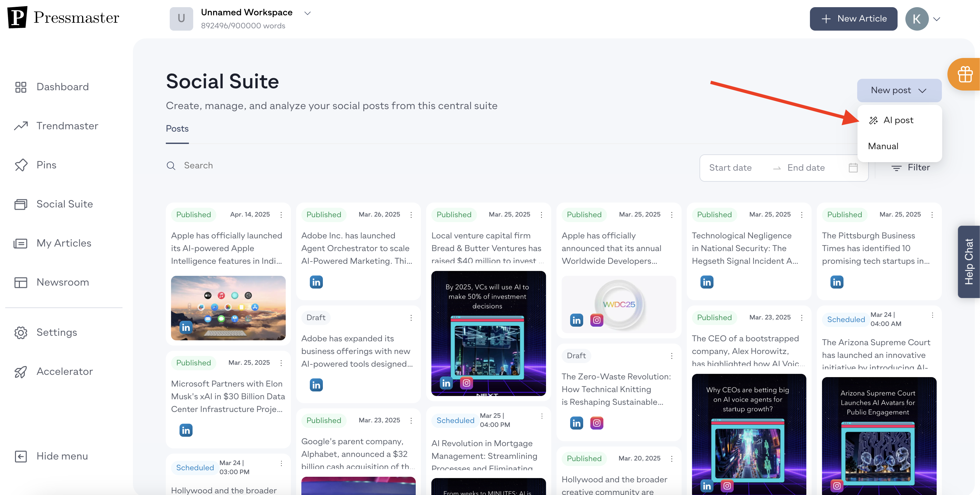Click 'Scheduled' badge on Mar 24 03:00 PM card
Viewport: 980px width, 495px height.
point(195,468)
